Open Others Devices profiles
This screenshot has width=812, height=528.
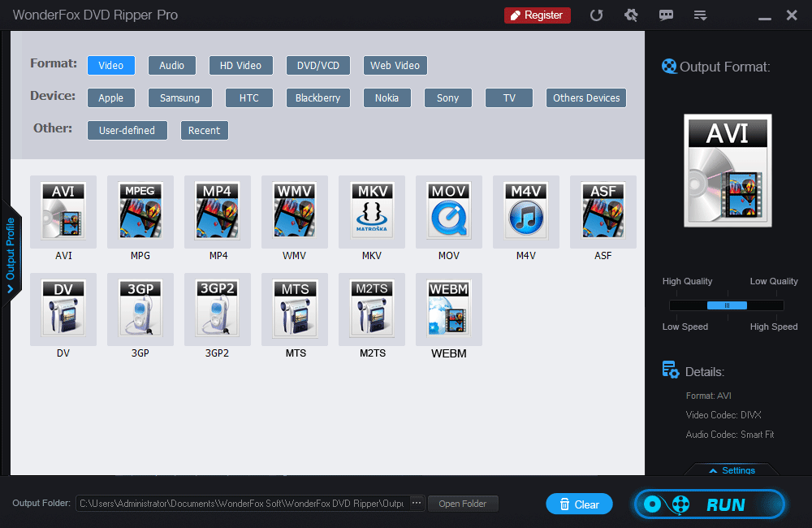586,98
